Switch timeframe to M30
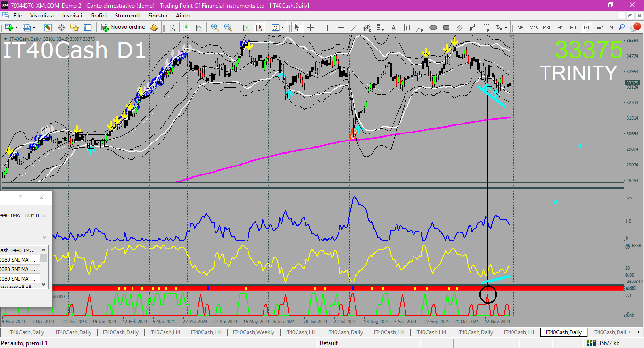Image resolution: width=644 pixels, height=348 pixels. (x=547, y=27)
